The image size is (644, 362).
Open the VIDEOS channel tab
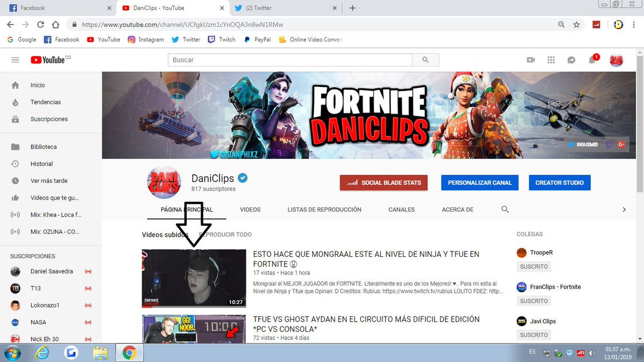[x=250, y=210]
